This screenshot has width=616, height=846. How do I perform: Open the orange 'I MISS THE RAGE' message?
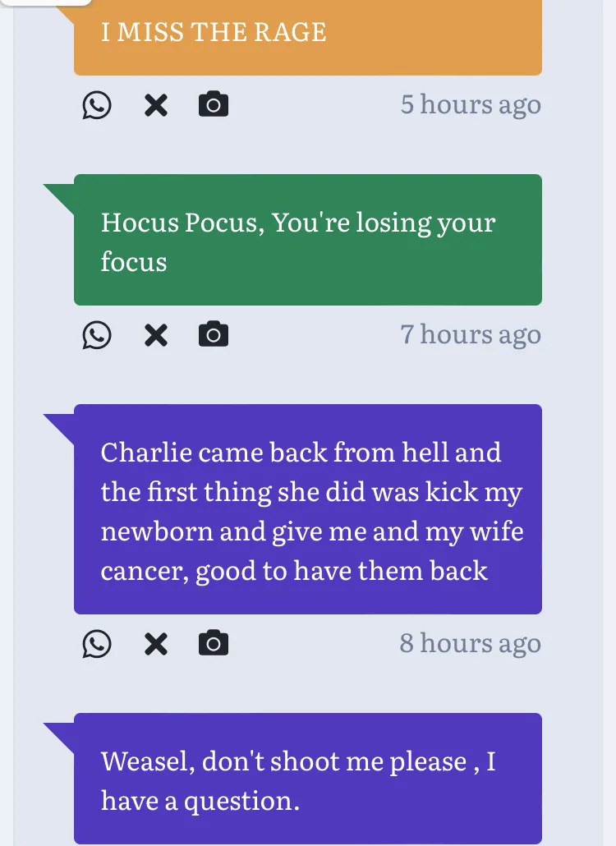pos(307,37)
